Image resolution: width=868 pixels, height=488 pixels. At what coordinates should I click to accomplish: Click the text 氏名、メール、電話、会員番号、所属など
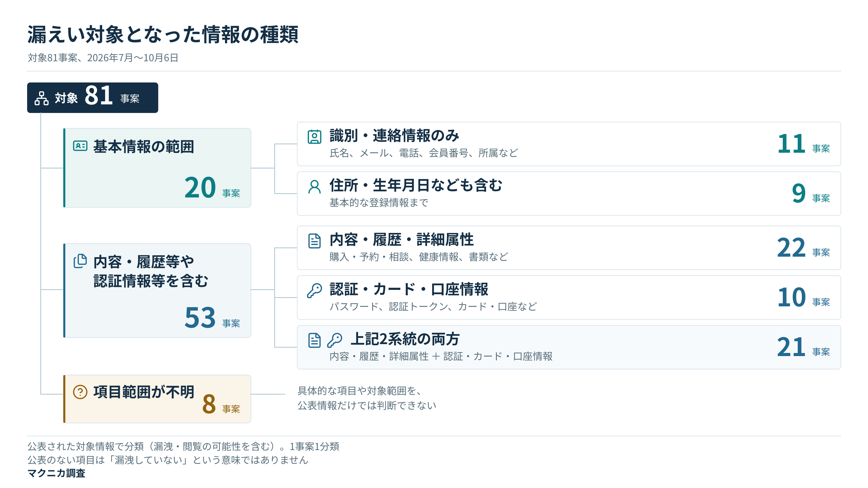424,153
